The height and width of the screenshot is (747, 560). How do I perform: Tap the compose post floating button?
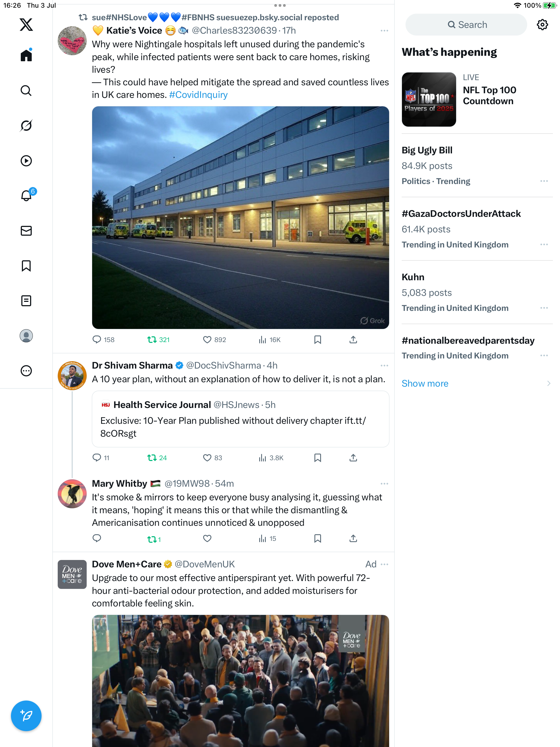point(26,716)
